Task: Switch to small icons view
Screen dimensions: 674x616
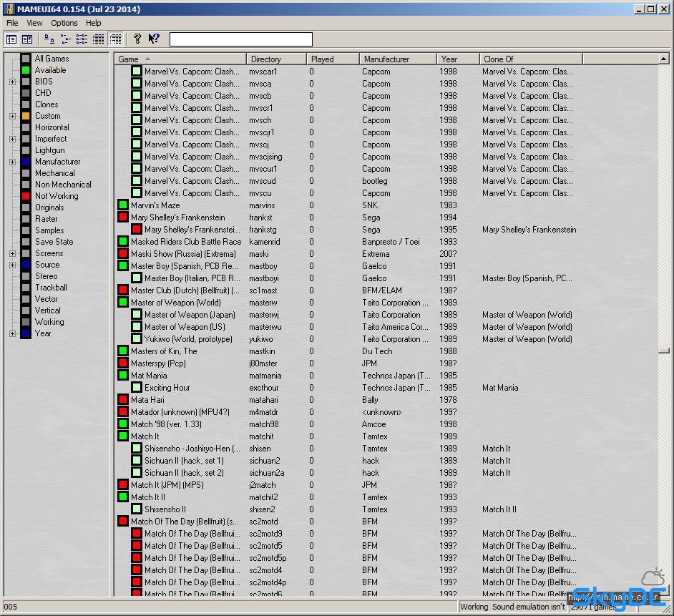Action: pos(66,39)
